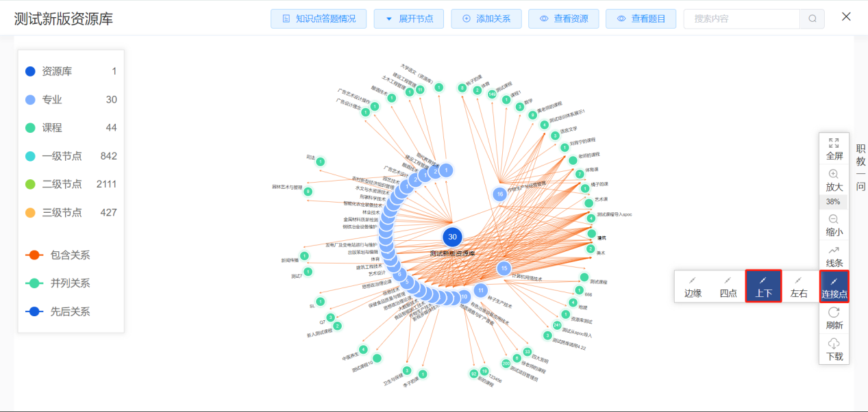Click the 包含关系 orange legend swatch
The image size is (868, 412).
(x=34, y=255)
